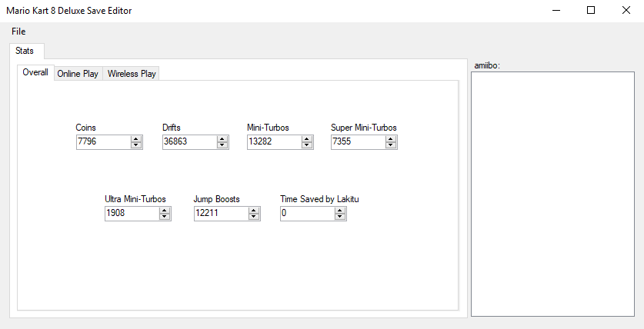Lower Mini-Turbos using the down arrow
644x329 pixels.
[x=307, y=145]
